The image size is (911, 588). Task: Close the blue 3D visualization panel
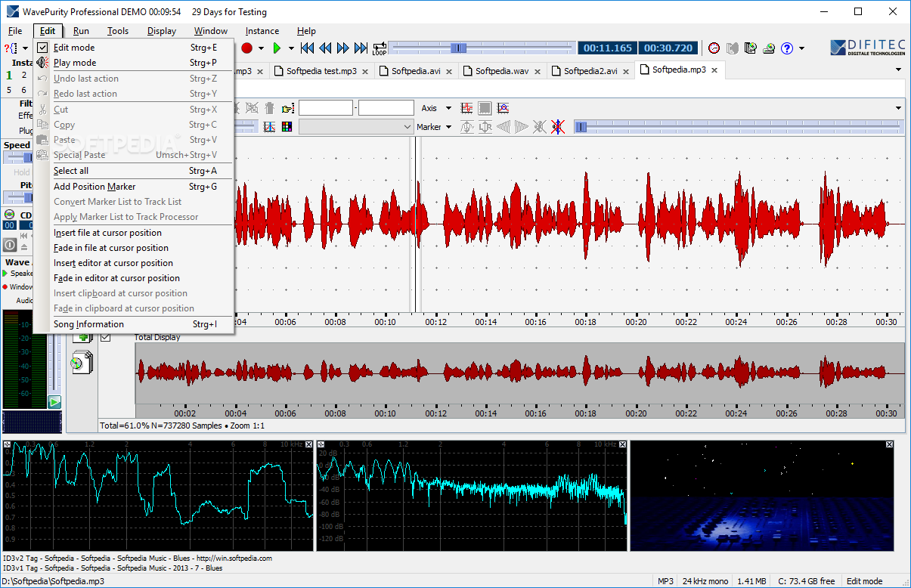pos(889,444)
